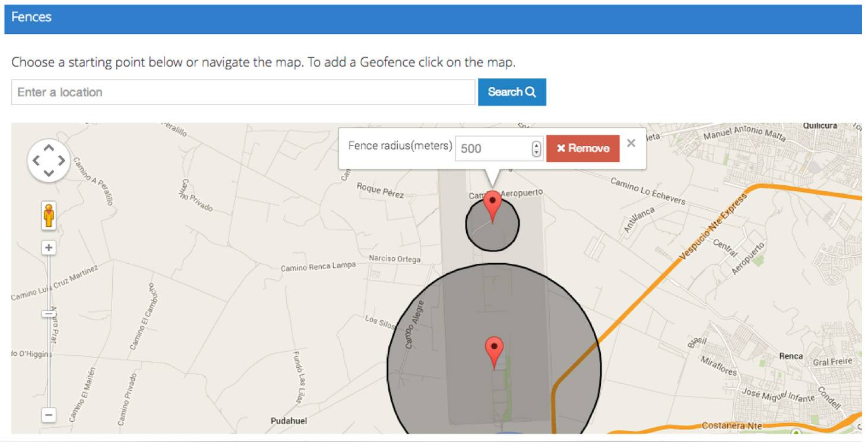
Task: Click the Street View pegman icon
Action: (x=49, y=215)
